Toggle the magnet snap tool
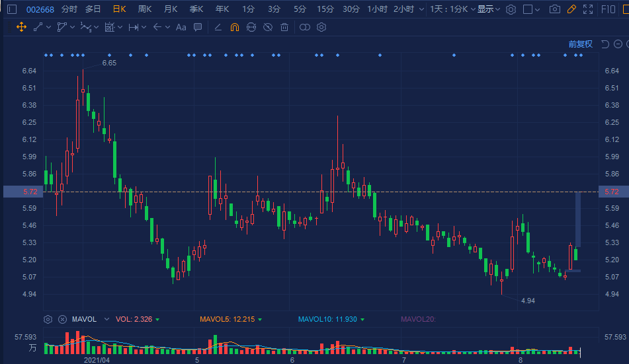 pyautogui.click(x=235, y=27)
